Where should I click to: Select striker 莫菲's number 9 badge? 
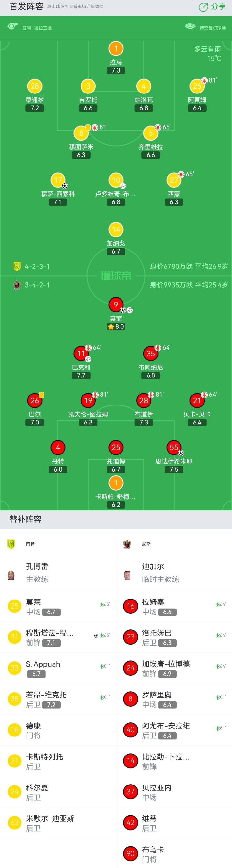click(116, 305)
